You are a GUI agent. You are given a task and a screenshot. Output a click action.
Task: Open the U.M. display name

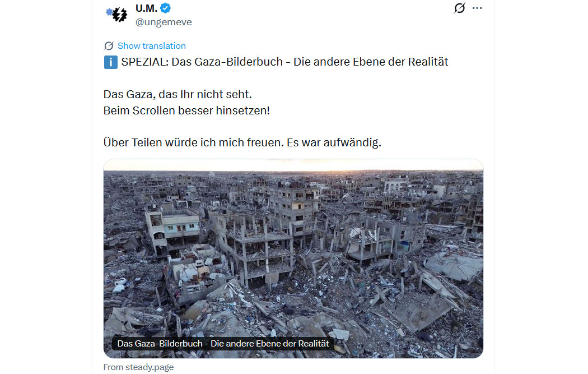click(146, 8)
